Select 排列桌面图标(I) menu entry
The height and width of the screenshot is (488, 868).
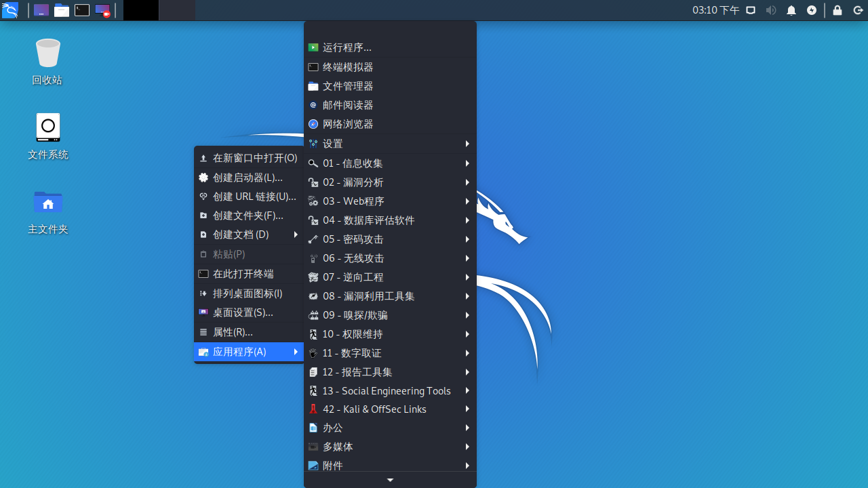pyautogui.click(x=249, y=293)
